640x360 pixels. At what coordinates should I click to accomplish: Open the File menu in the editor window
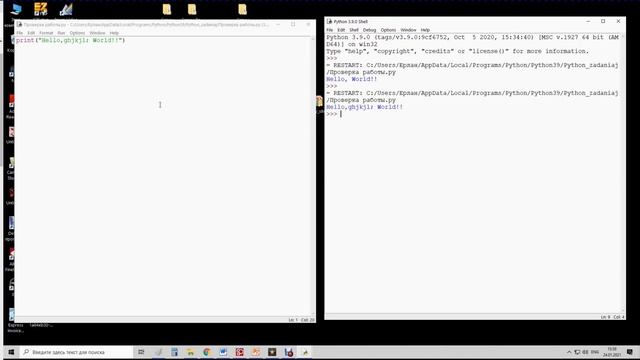pos(20,33)
